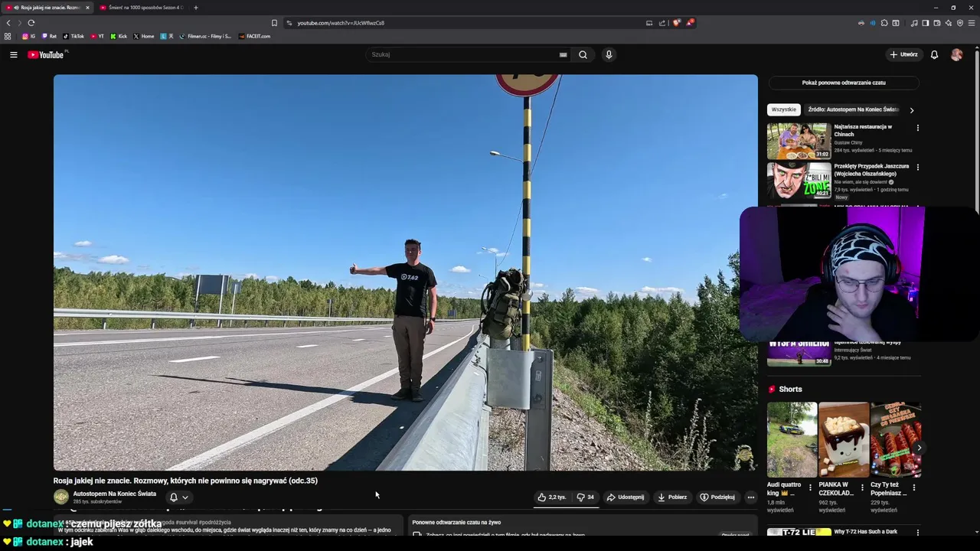Open more actions ellipsis below video
Viewport: 980px width, 551px height.
[750, 497]
